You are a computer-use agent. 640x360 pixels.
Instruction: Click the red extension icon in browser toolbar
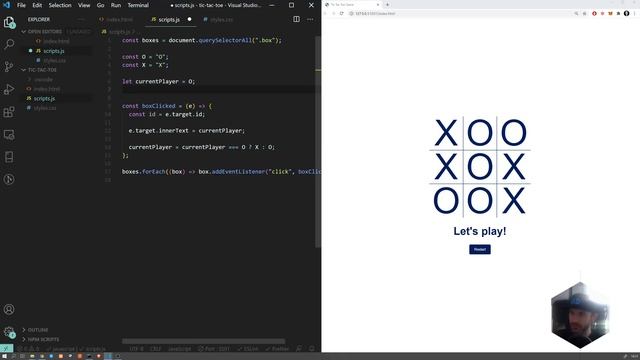tap(594, 13)
